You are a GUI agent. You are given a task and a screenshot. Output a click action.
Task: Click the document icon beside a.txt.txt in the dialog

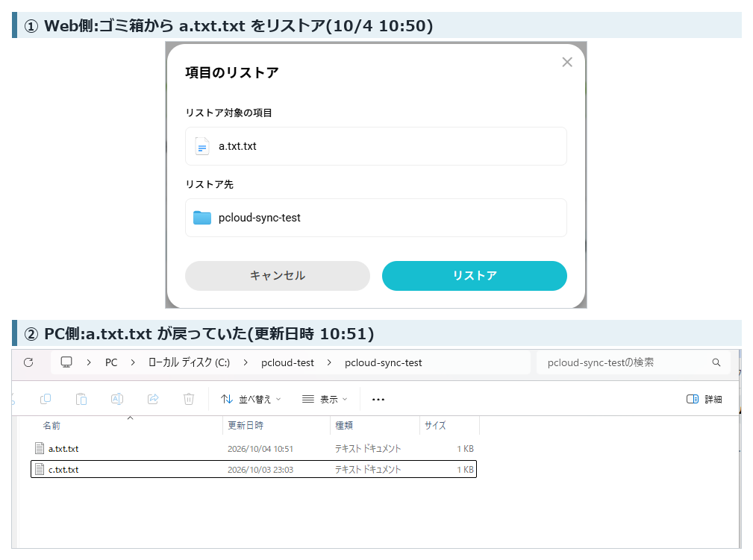click(202, 146)
